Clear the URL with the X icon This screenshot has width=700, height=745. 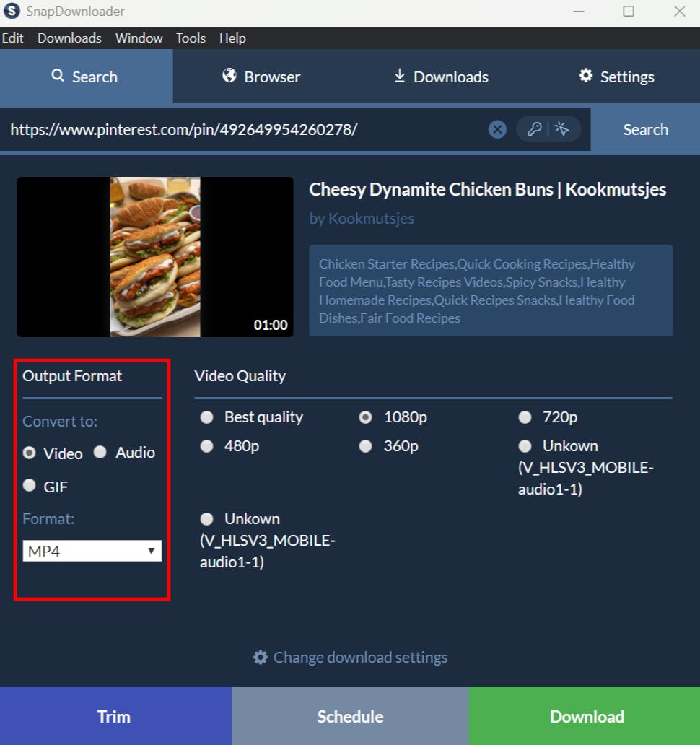coord(497,129)
